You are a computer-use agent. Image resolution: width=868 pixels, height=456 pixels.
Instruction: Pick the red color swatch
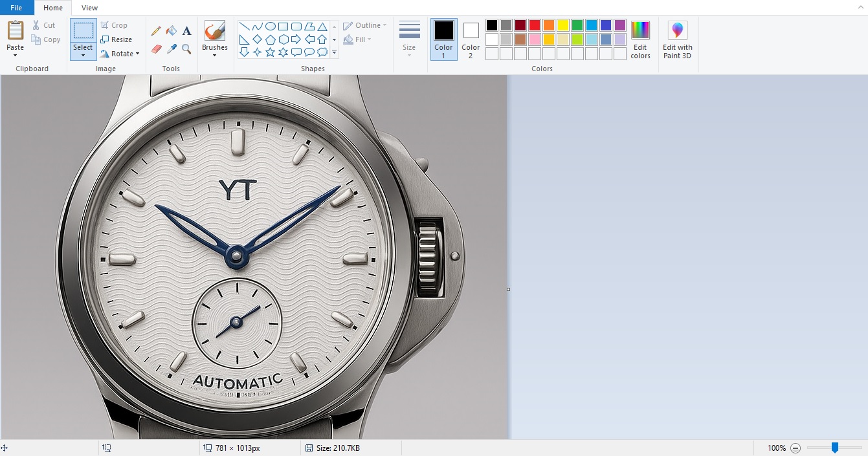click(535, 25)
